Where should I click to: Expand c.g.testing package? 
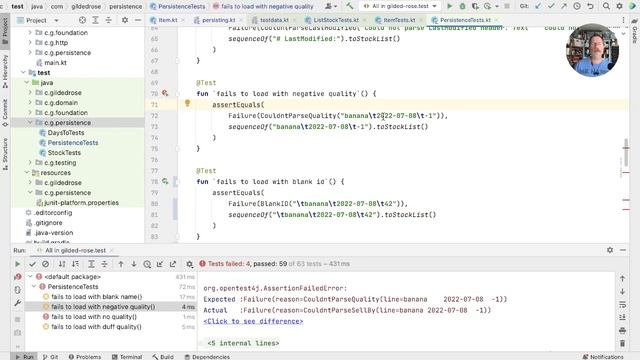tap(30, 162)
